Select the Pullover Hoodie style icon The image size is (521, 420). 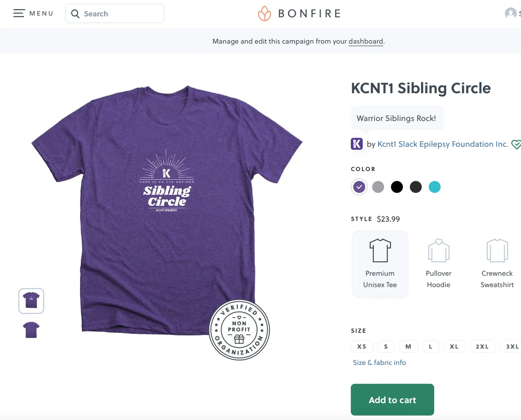[x=439, y=251]
